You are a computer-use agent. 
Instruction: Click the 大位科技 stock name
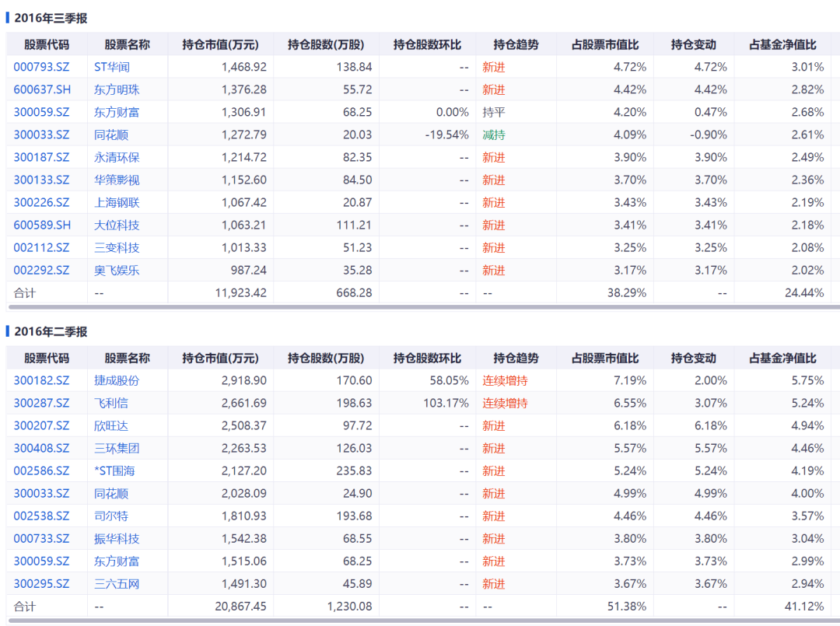117,225
